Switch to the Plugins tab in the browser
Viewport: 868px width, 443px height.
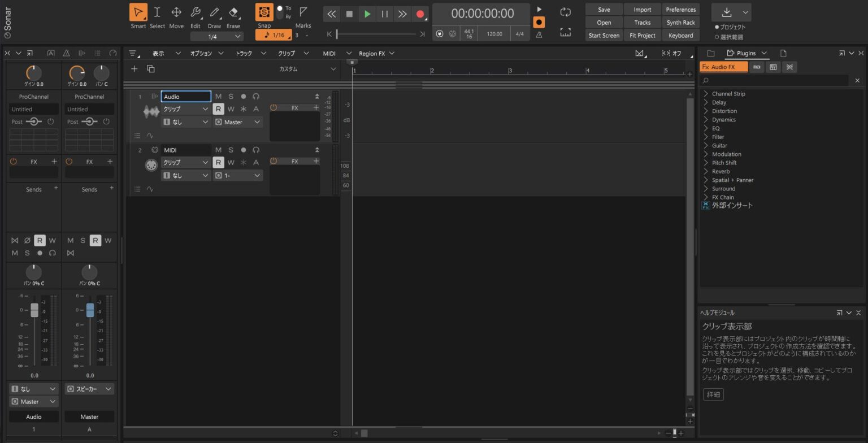tap(746, 53)
